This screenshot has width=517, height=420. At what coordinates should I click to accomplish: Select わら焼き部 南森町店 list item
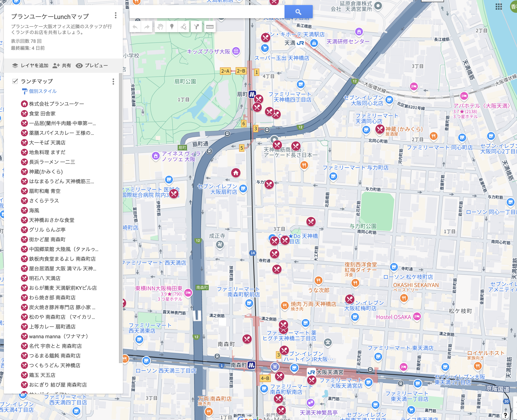(x=52, y=298)
